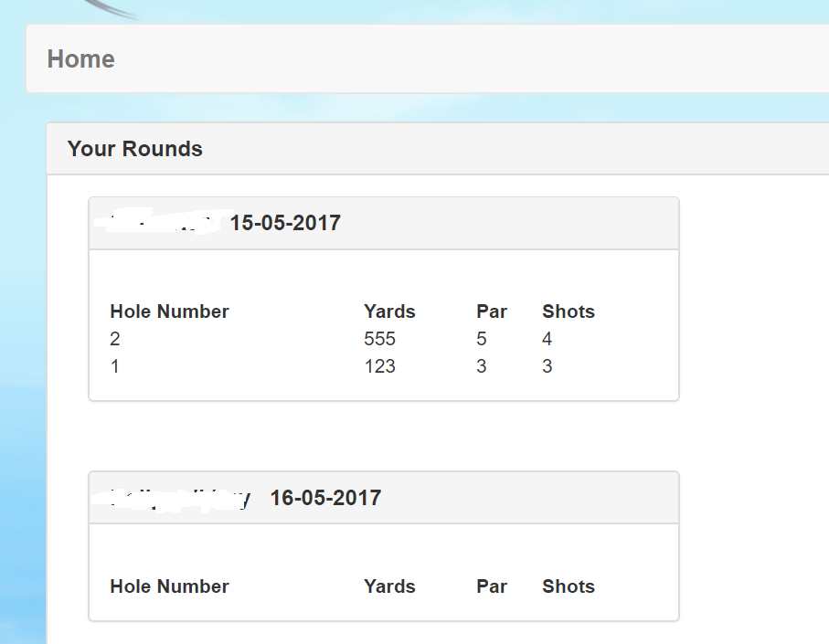The height and width of the screenshot is (644, 829).
Task: Select par value 3 for hole 1
Action: tap(481, 366)
